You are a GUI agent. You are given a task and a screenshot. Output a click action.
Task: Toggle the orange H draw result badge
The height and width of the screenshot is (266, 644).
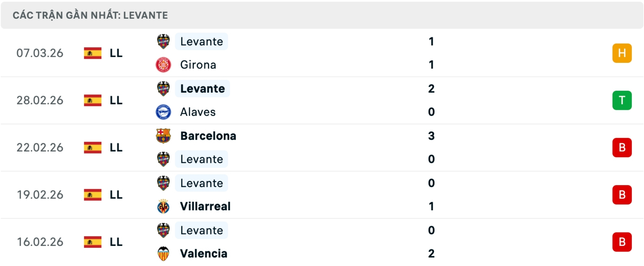tap(622, 53)
